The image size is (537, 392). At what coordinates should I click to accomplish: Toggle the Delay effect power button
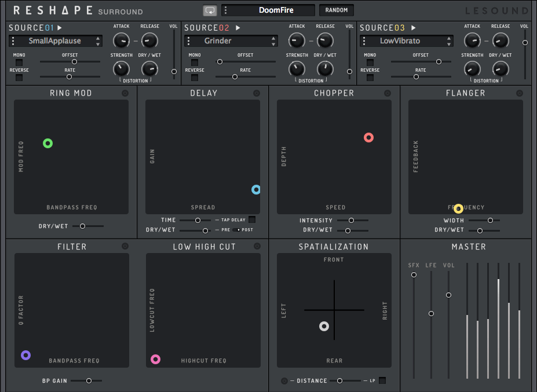tap(257, 93)
